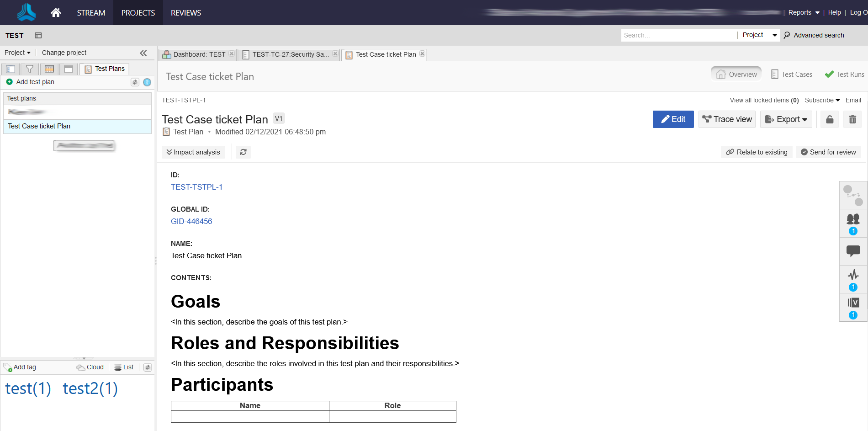Go to home via the house icon
This screenshot has width=868, height=431.
56,13
